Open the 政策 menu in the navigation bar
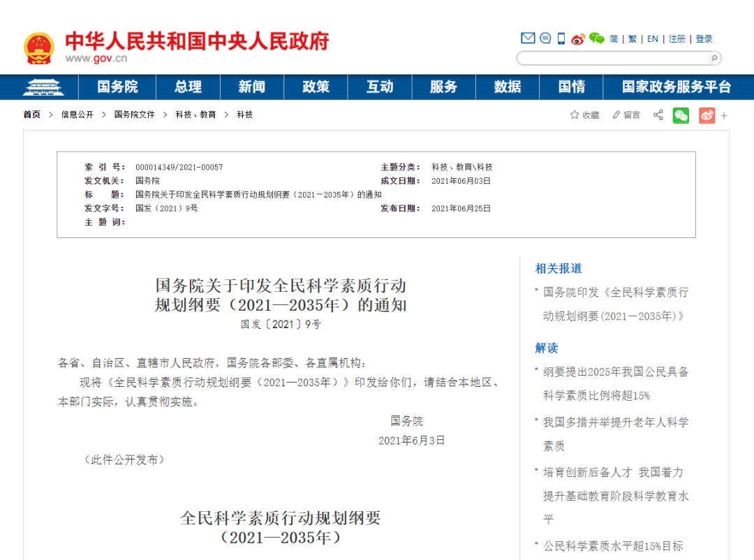 (x=316, y=87)
